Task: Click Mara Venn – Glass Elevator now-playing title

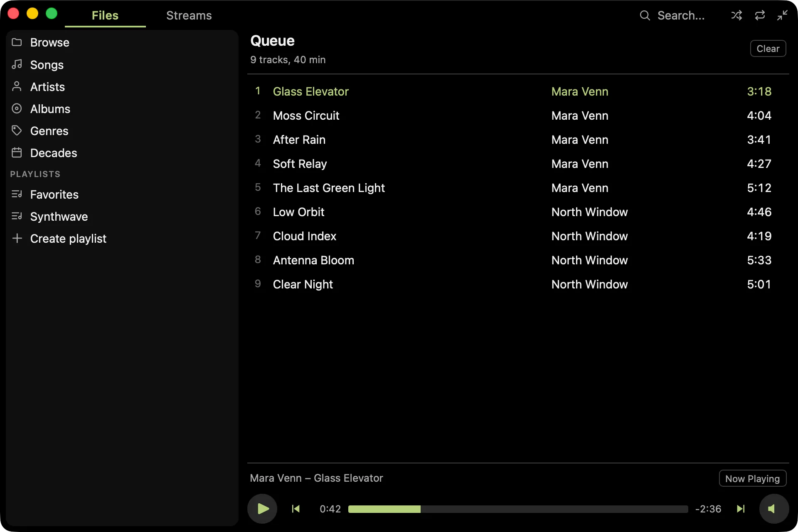Action: coord(316,478)
